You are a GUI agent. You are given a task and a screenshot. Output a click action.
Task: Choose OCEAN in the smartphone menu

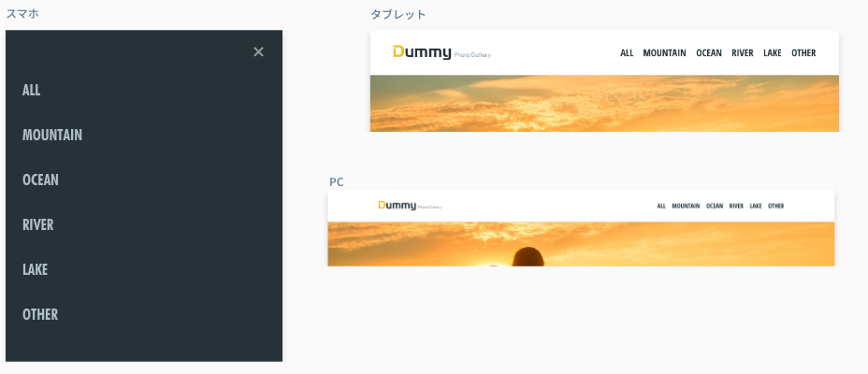[x=40, y=180]
